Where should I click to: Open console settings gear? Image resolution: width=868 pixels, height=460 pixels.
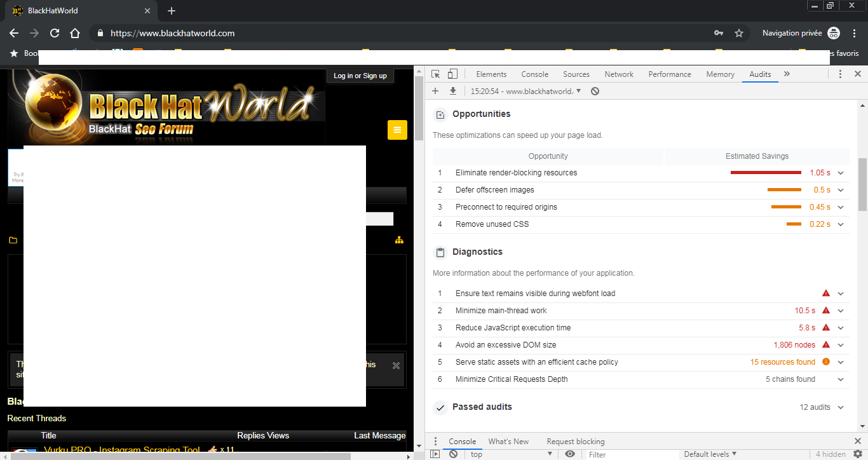pos(857,454)
